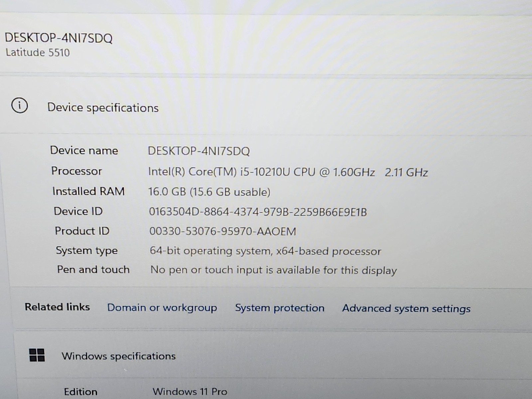Select the DESKTOP-4NI7SDQ heading text at top
This screenshot has width=532, height=399.
coord(59,38)
